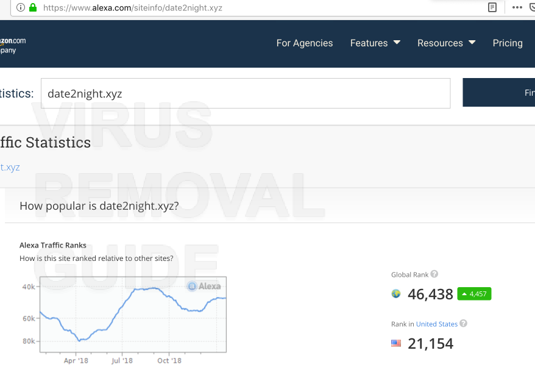535x392 pixels.
Task: Expand the Resources dropdown arrow
Action: (x=472, y=42)
